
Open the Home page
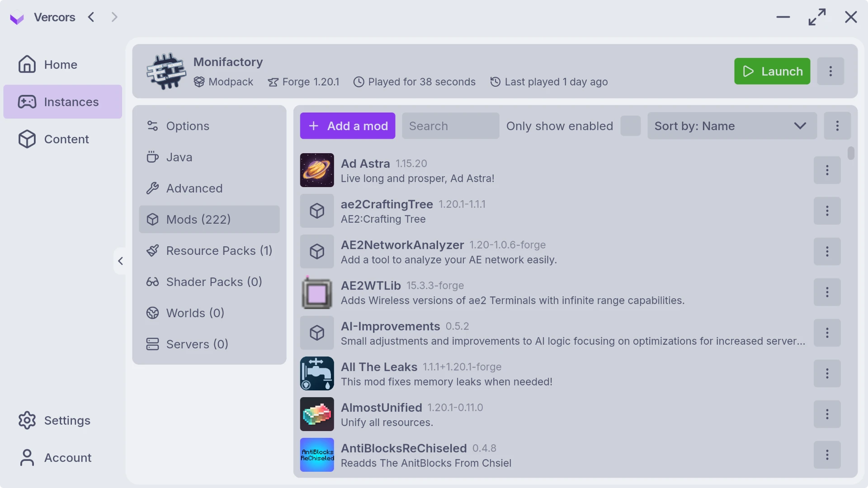point(63,65)
